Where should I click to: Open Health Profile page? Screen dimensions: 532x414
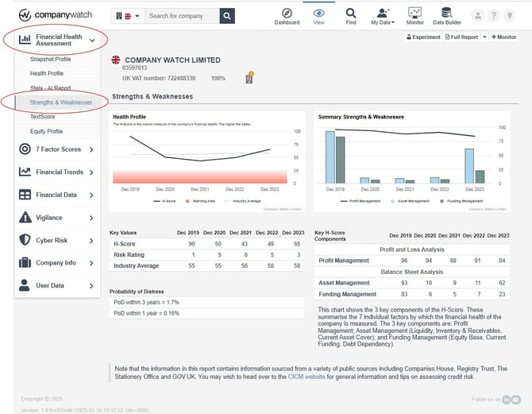click(x=47, y=73)
